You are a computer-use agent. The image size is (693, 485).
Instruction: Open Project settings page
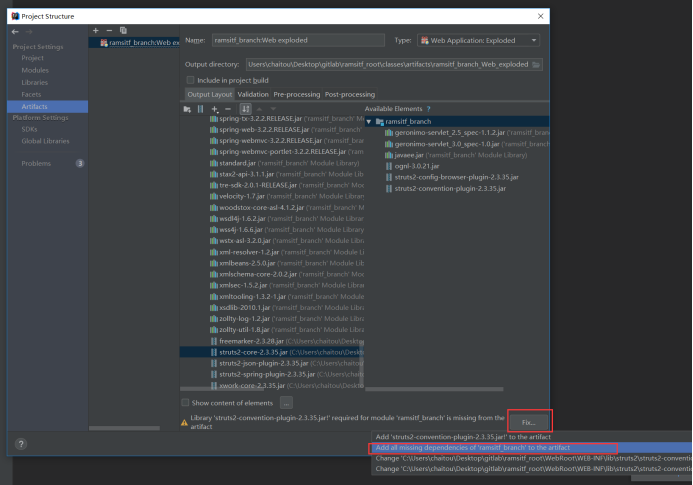point(33,58)
